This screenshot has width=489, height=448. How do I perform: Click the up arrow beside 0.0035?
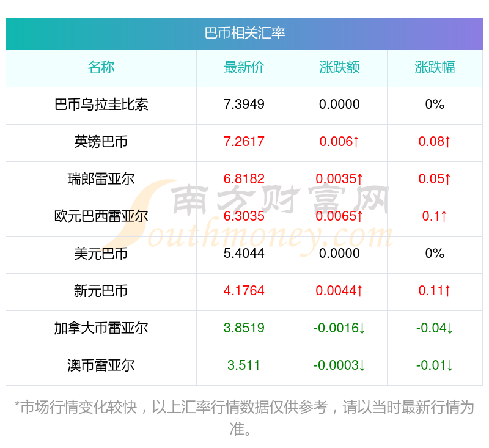click(x=359, y=180)
